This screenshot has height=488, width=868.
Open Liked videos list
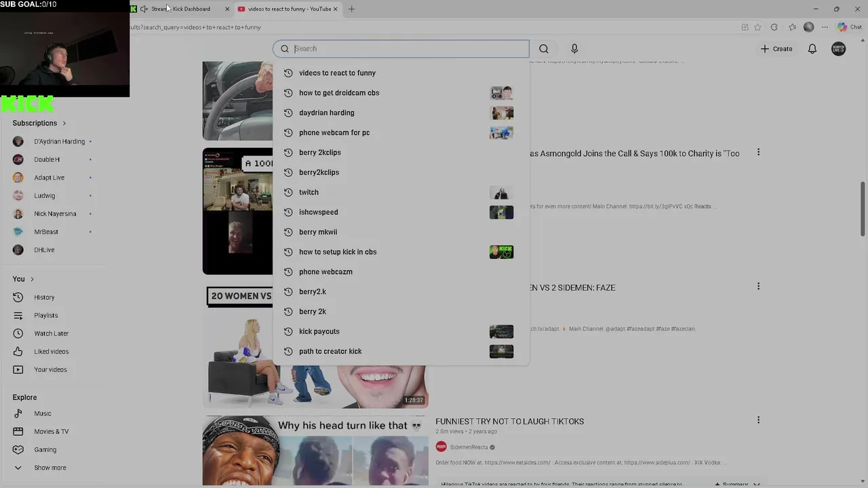(53, 352)
